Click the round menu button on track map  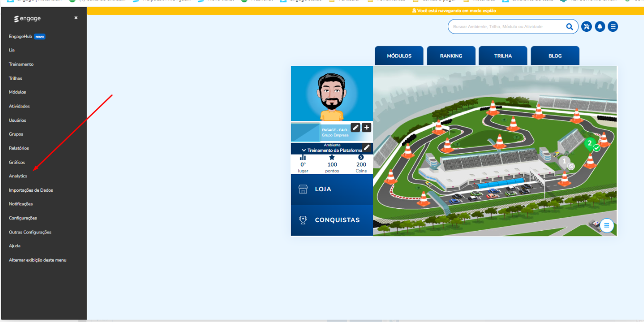tap(606, 225)
